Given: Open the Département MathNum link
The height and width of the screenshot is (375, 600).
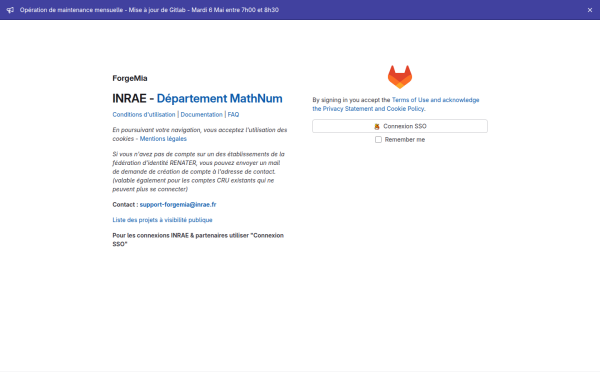Looking at the screenshot, I should point(220,98).
